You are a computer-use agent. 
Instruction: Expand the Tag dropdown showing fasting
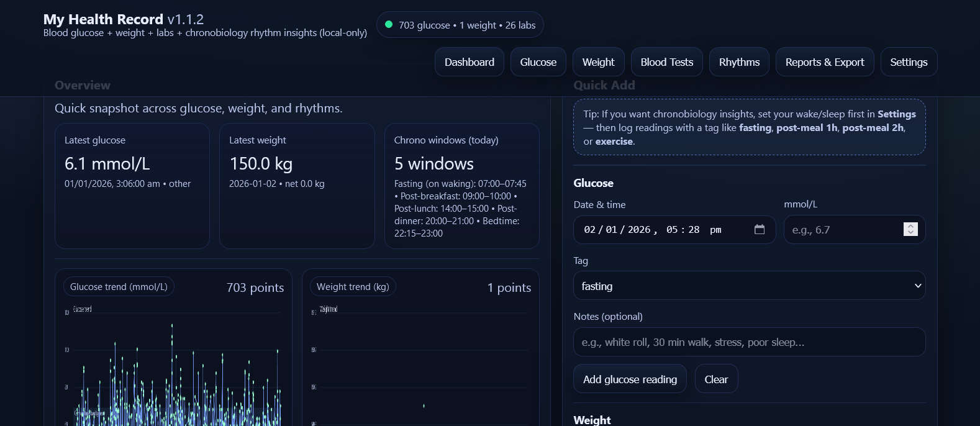pos(749,286)
